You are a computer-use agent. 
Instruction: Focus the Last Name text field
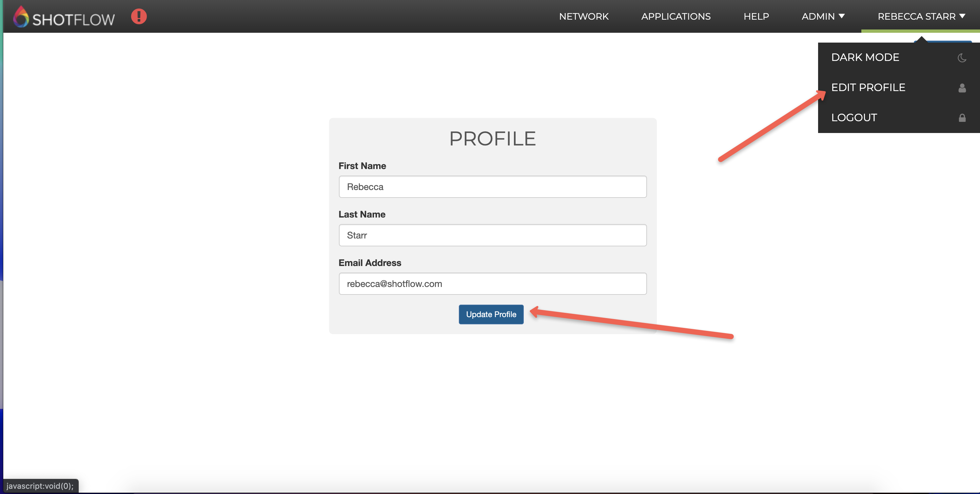click(492, 235)
